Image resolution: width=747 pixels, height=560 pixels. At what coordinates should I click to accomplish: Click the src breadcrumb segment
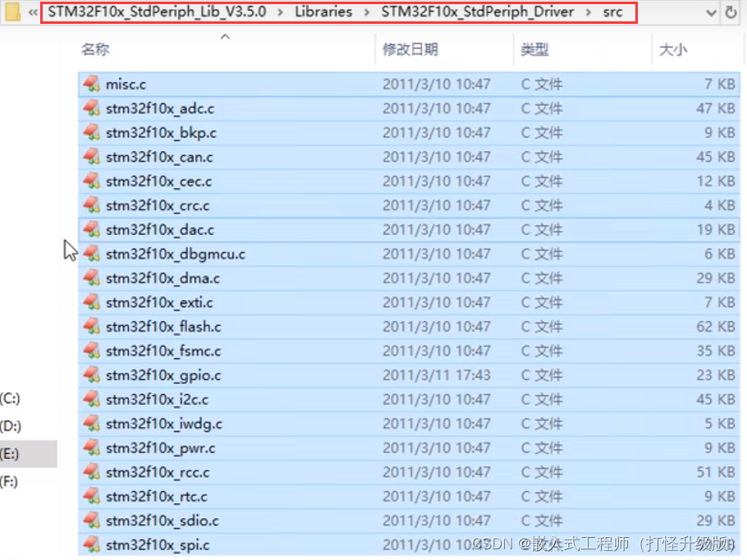click(x=613, y=12)
